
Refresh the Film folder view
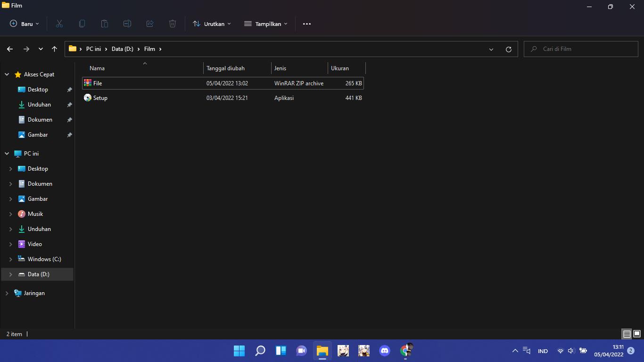tap(508, 49)
